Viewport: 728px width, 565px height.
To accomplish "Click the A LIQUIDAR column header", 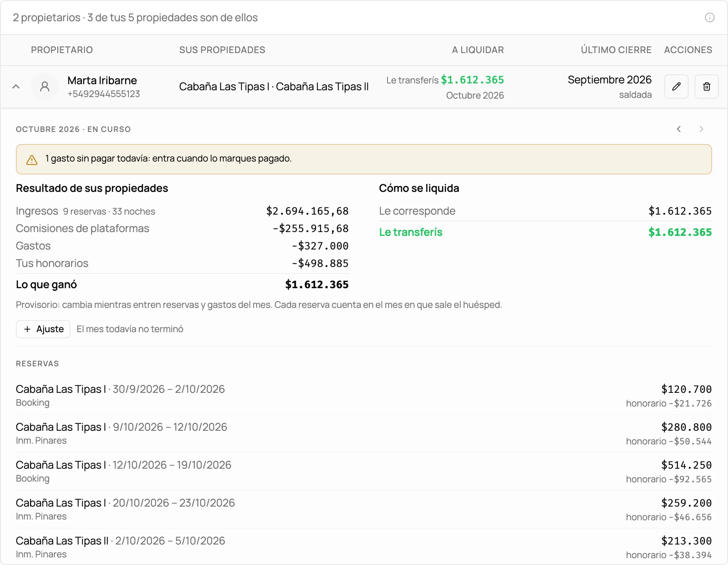I will (x=478, y=50).
